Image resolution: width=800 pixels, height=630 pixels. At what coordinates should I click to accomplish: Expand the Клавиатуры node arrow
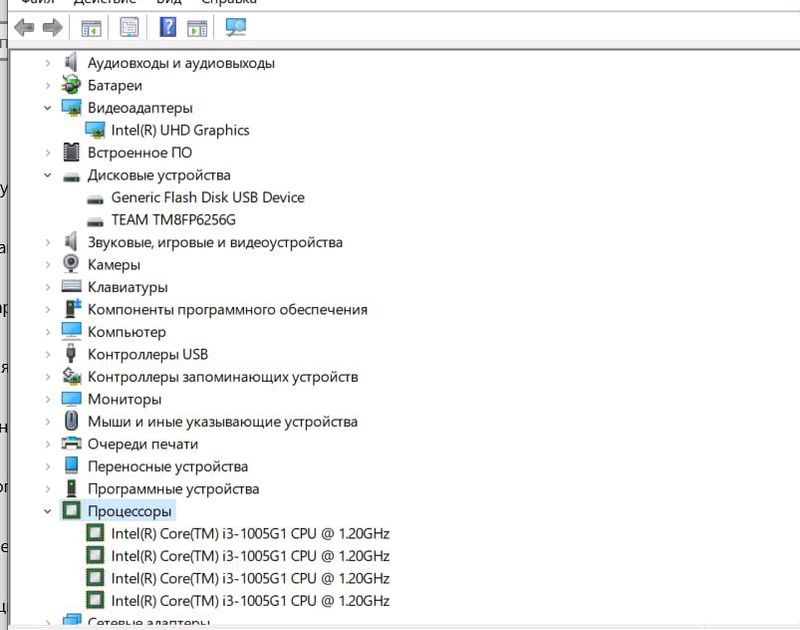47,287
